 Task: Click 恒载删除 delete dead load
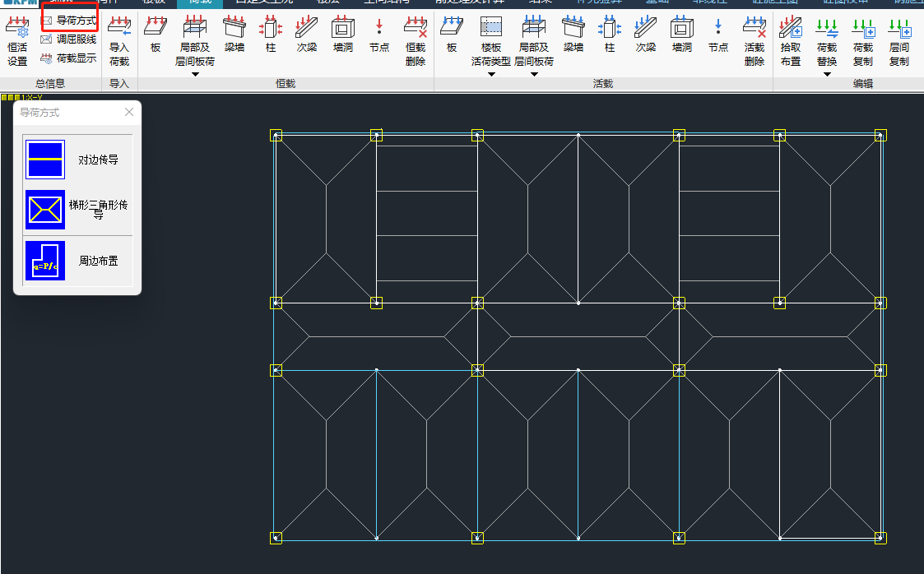coord(416,41)
